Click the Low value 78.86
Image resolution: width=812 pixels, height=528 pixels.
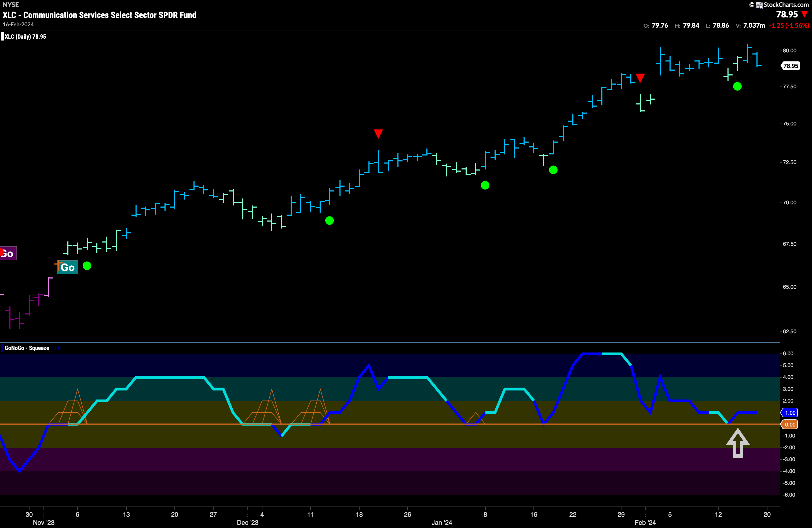tap(721, 25)
